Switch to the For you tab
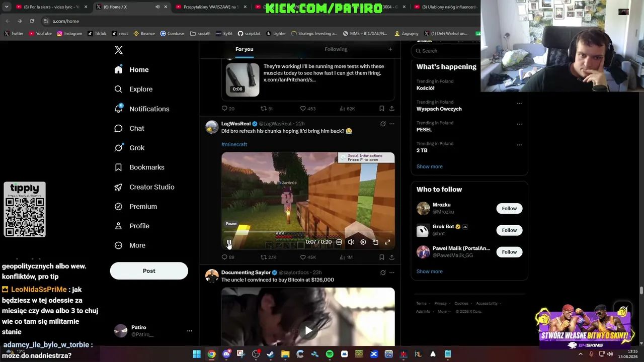This screenshot has width=644, height=362. click(x=244, y=49)
